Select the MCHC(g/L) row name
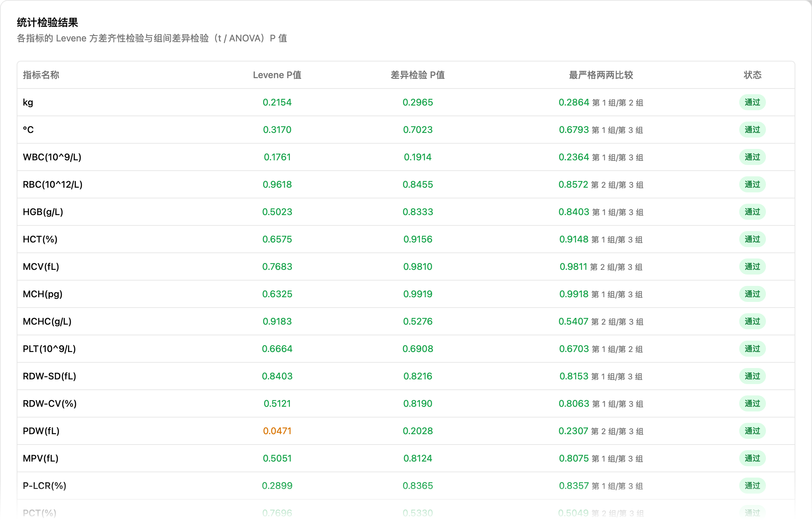Image resolution: width=812 pixels, height=521 pixels. pyautogui.click(x=47, y=321)
